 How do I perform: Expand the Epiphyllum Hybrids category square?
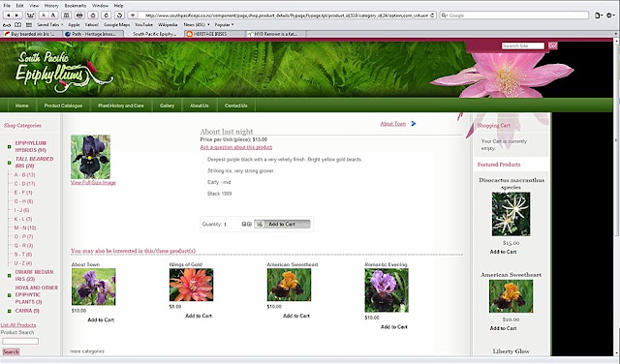[9, 146]
